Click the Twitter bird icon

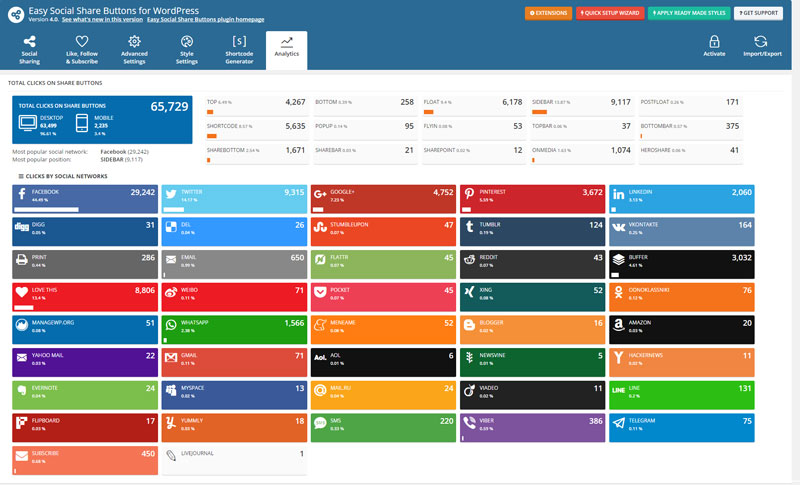click(171, 194)
